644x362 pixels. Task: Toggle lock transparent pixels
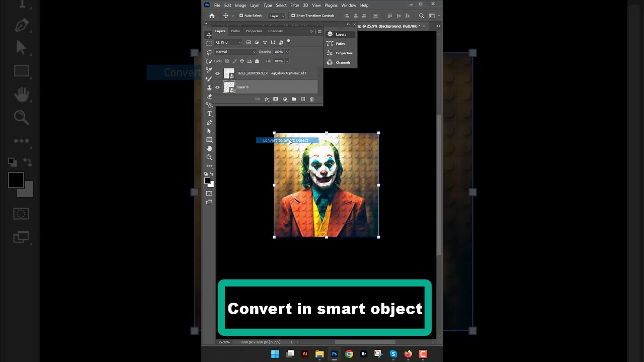pyautogui.click(x=227, y=61)
